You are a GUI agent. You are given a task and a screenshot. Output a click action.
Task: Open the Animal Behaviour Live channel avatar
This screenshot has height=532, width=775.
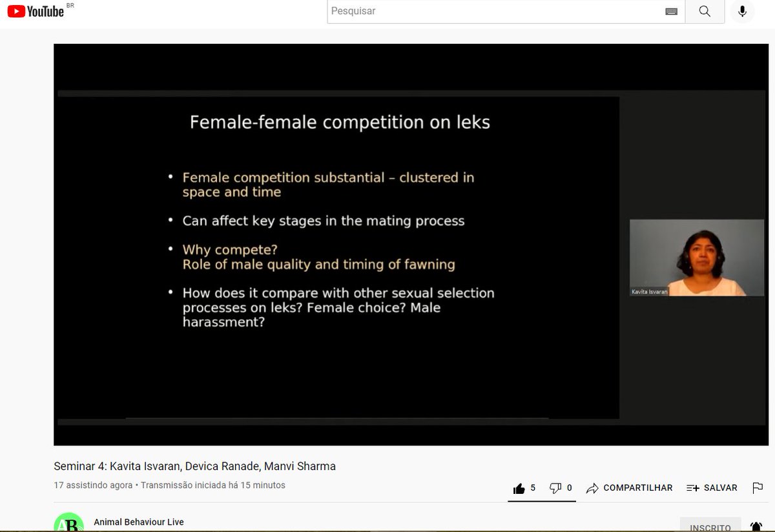click(x=68, y=522)
